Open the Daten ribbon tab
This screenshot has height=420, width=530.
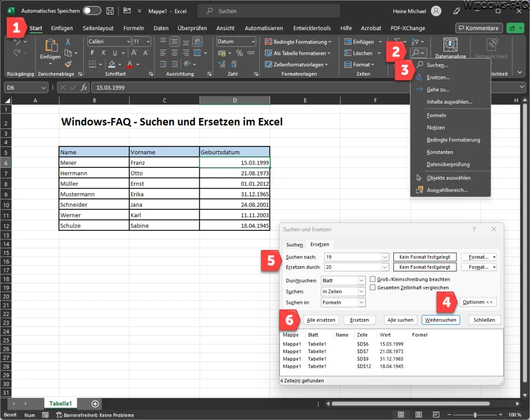click(x=161, y=28)
